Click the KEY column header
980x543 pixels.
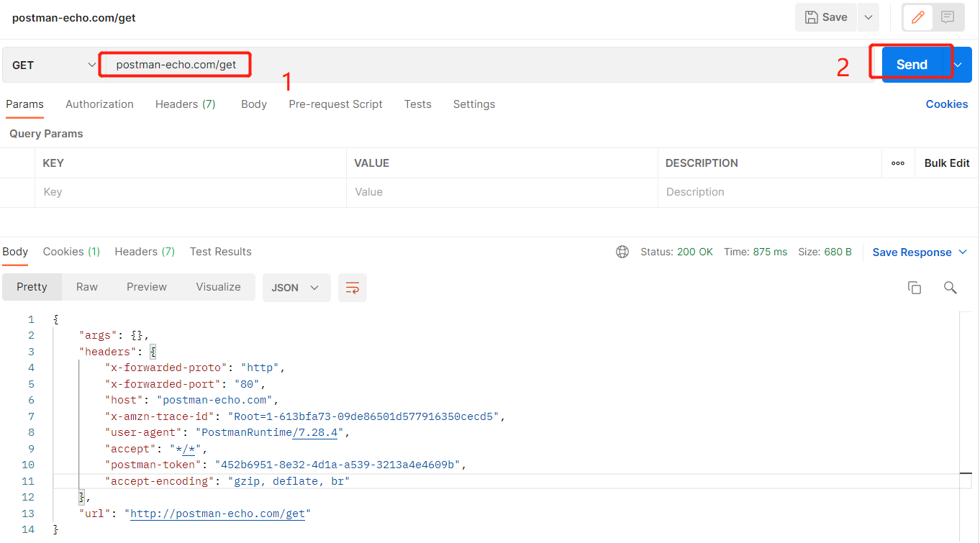click(53, 163)
